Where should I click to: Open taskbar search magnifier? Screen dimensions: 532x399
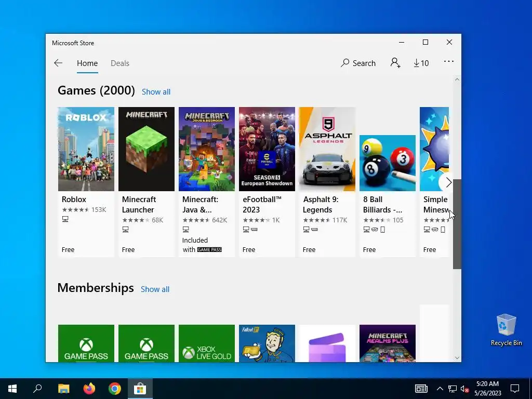[37, 389]
